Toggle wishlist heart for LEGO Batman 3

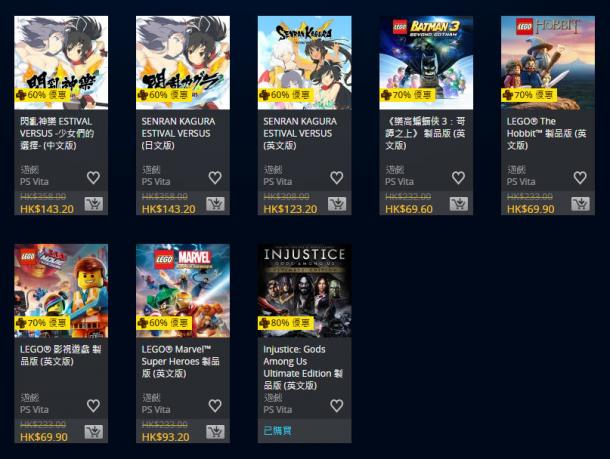coord(458,177)
